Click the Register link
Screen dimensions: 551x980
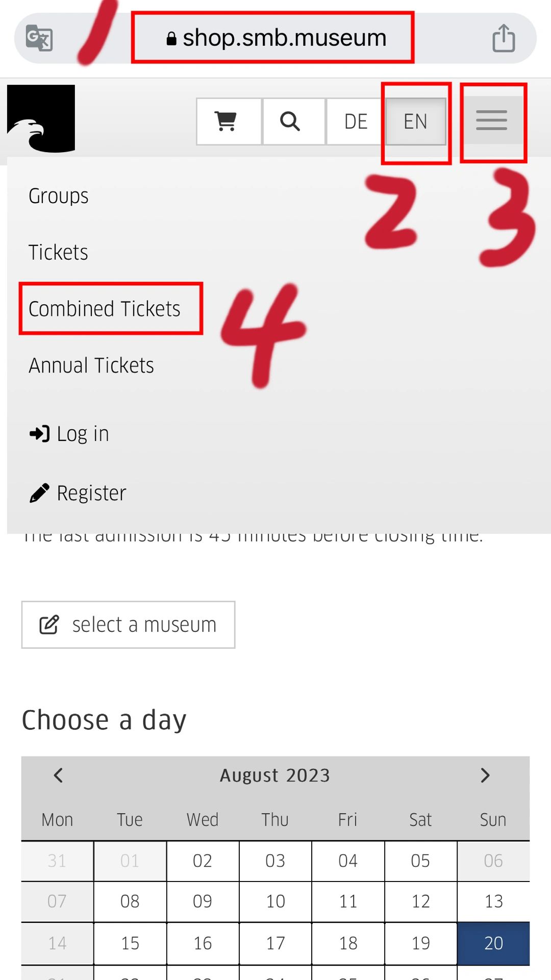click(78, 493)
